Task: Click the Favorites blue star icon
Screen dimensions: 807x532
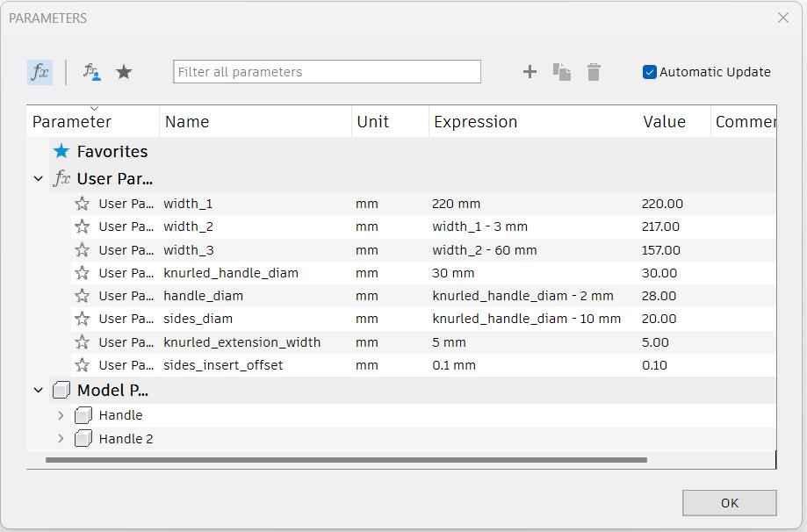Action: click(x=61, y=151)
